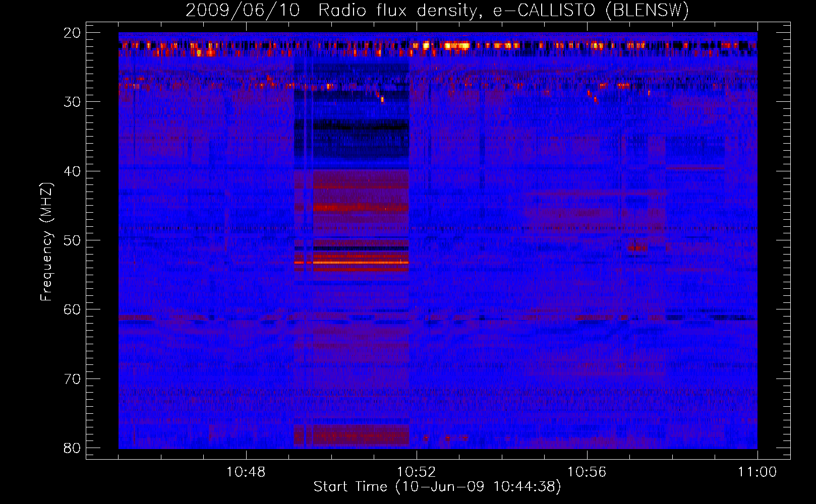Image resolution: width=816 pixels, height=504 pixels.
Task: Click the 10:52 time tick label
Action: click(417, 472)
